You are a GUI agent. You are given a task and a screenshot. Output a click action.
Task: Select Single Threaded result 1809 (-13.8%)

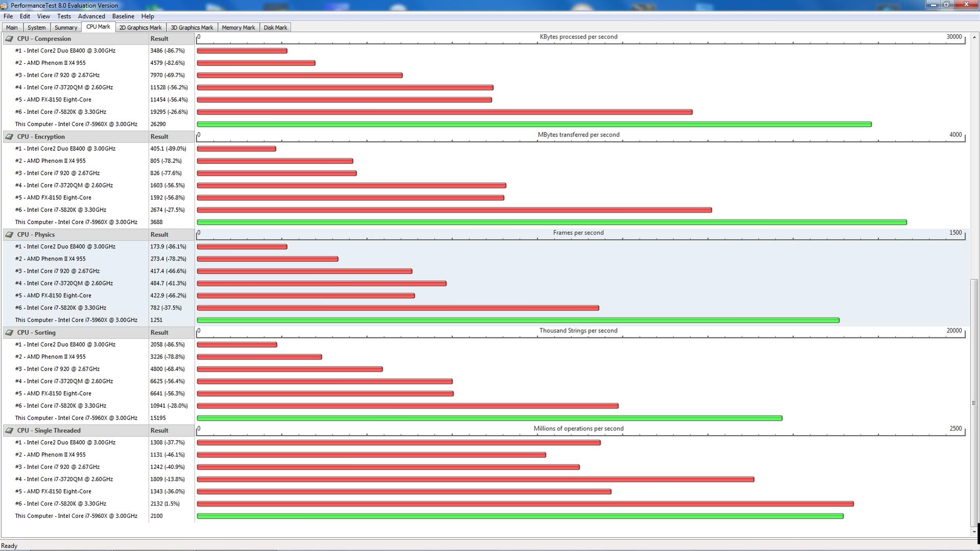tap(168, 480)
